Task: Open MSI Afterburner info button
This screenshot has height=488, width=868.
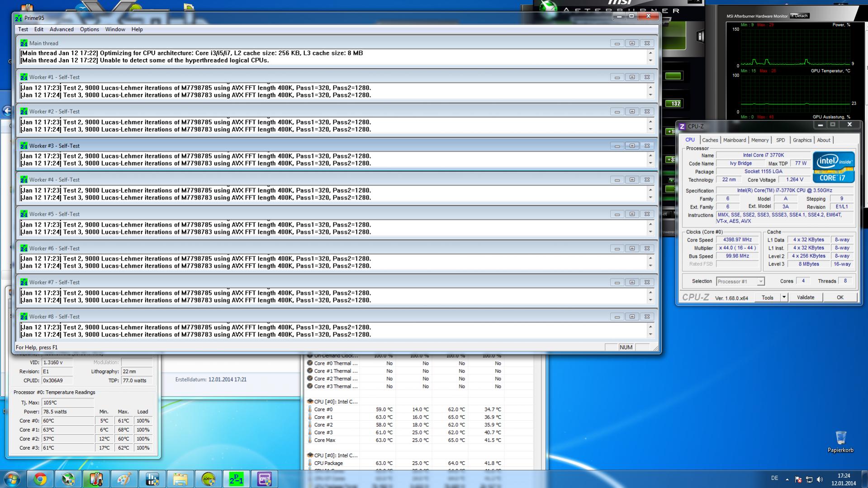Action: click(x=700, y=36)
